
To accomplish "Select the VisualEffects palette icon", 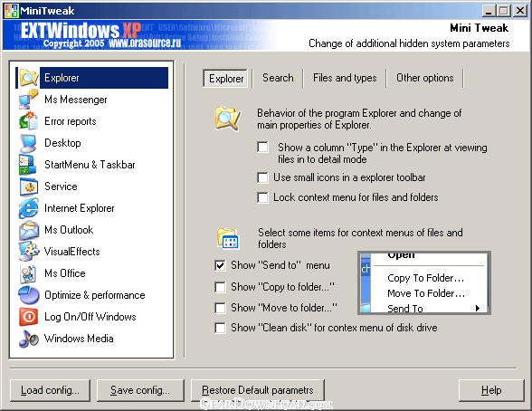I will tap(29, 252).
